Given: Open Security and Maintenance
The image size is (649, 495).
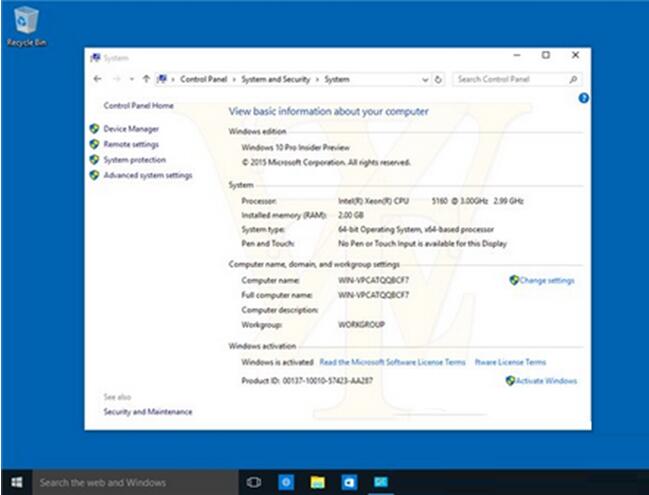Looking at the screenshot, I should tap(148, 412).
